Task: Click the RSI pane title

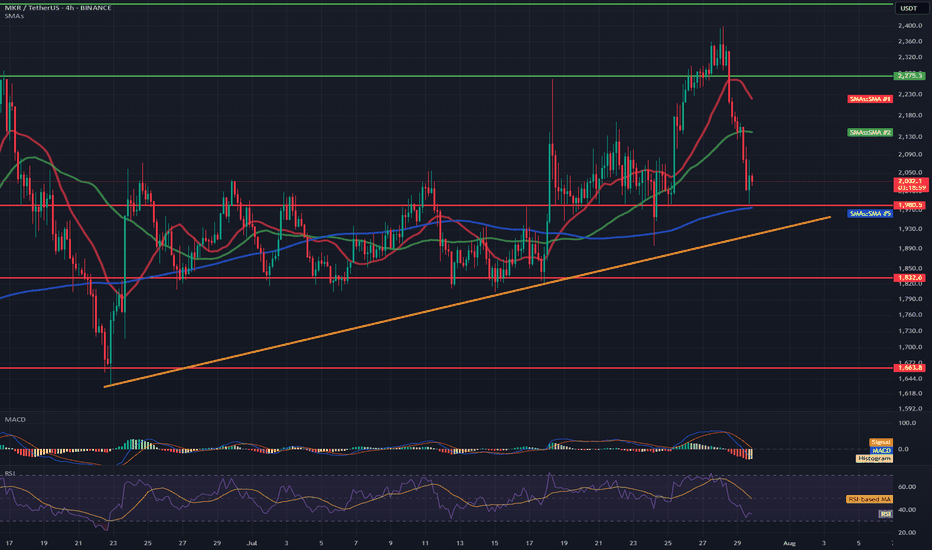Action: click(x=10, y=473)
